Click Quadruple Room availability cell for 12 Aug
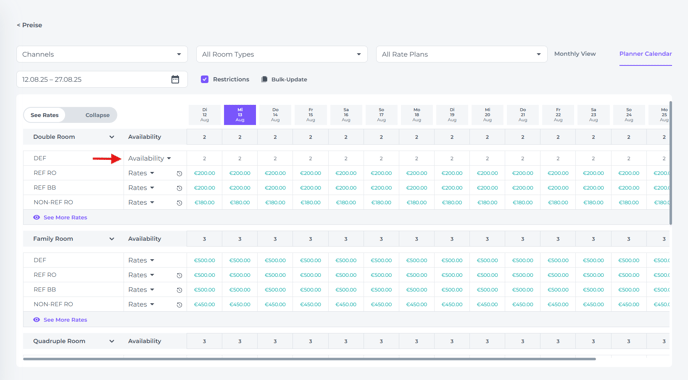 pyautogui.click(x=204, y=341)
